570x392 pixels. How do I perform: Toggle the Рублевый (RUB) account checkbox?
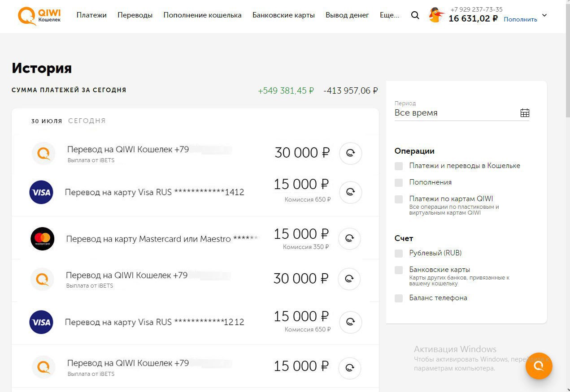(399, 254)
